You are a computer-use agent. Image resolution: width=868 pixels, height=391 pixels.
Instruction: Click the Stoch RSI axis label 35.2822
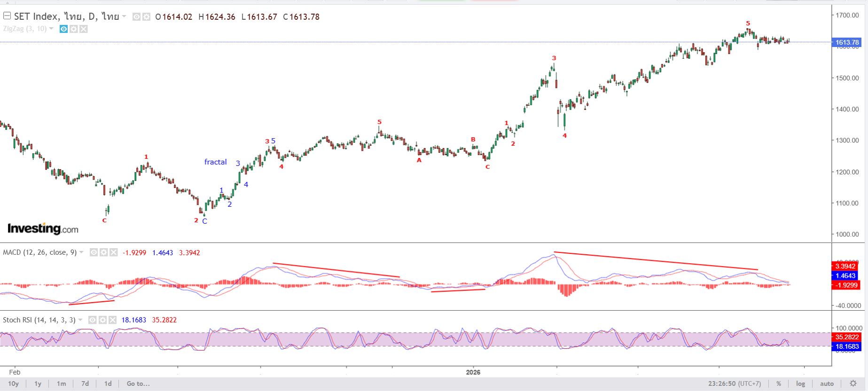coord(847,337)
